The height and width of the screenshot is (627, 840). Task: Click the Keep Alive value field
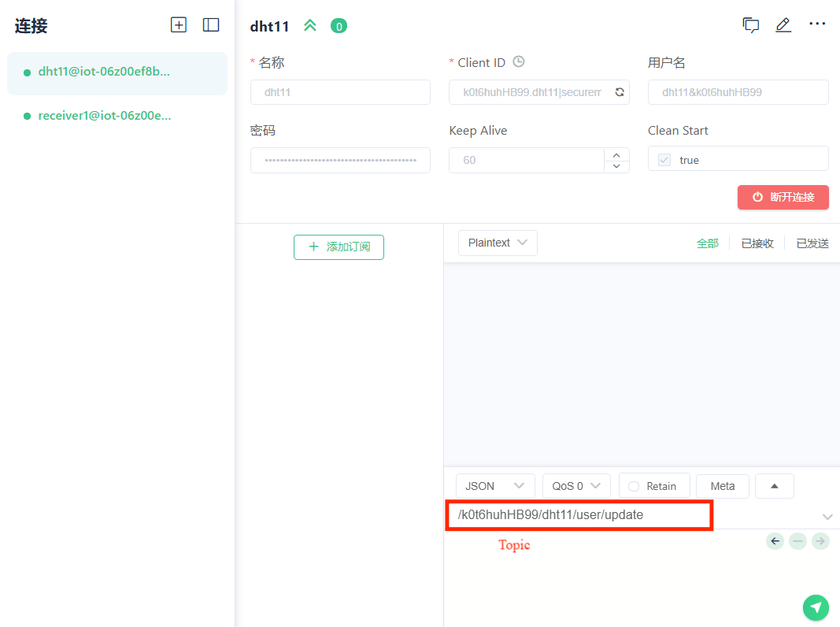(527, 160)
